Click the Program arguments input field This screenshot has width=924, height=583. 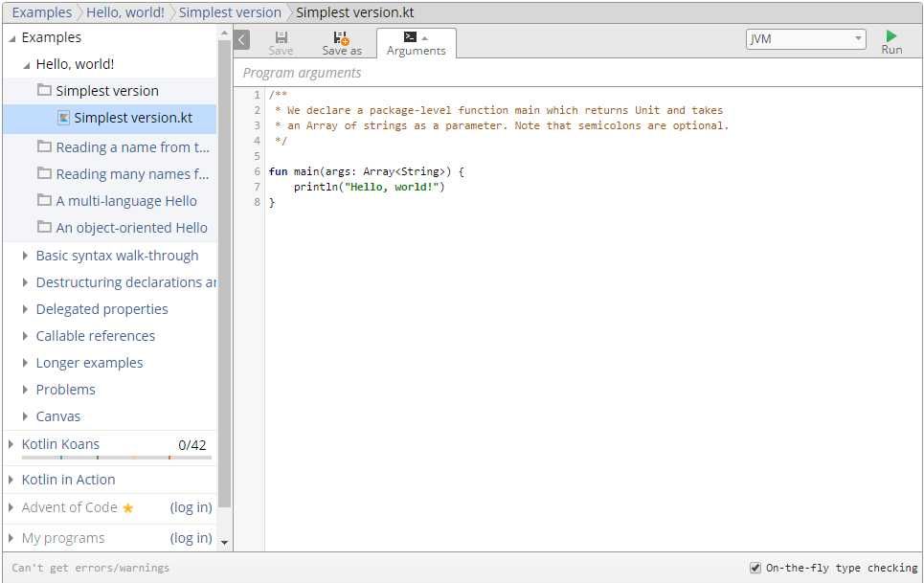[x=577, y=73]
